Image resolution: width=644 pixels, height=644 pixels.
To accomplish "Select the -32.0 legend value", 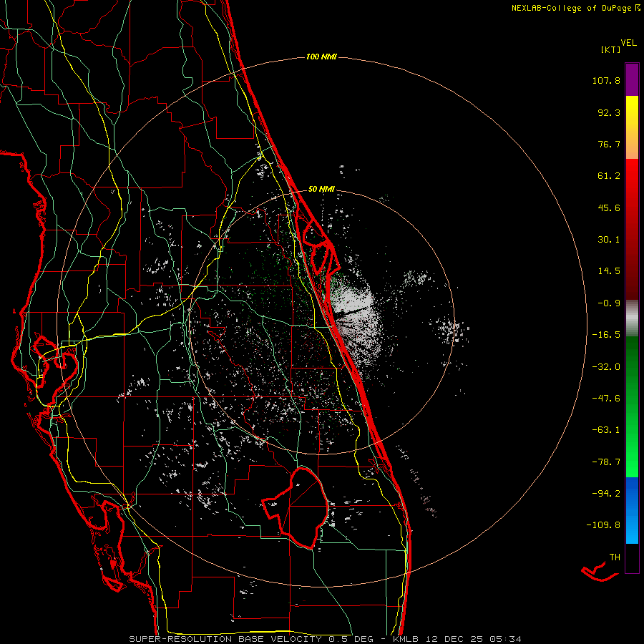I will 606,367.
